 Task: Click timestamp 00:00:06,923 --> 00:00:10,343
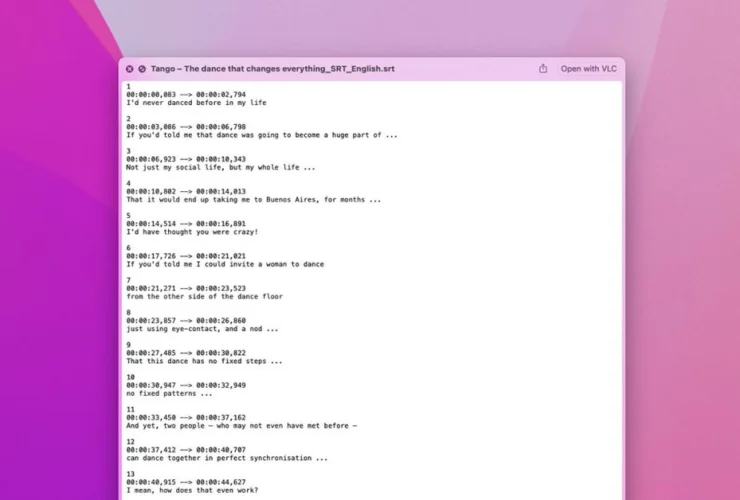click(186, 159)
